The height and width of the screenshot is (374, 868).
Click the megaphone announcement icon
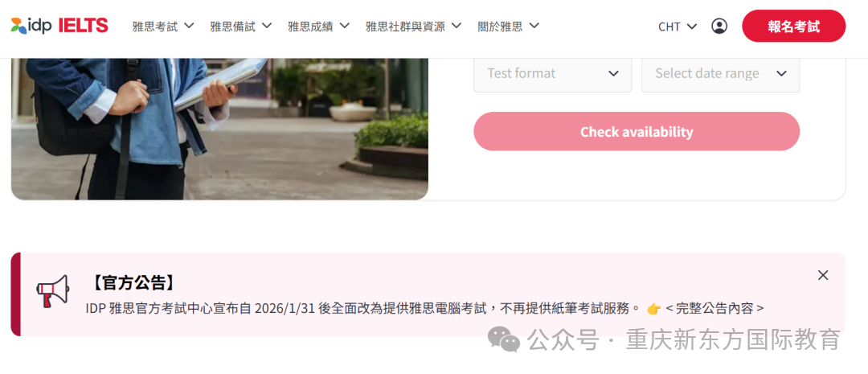click(52, 291)
